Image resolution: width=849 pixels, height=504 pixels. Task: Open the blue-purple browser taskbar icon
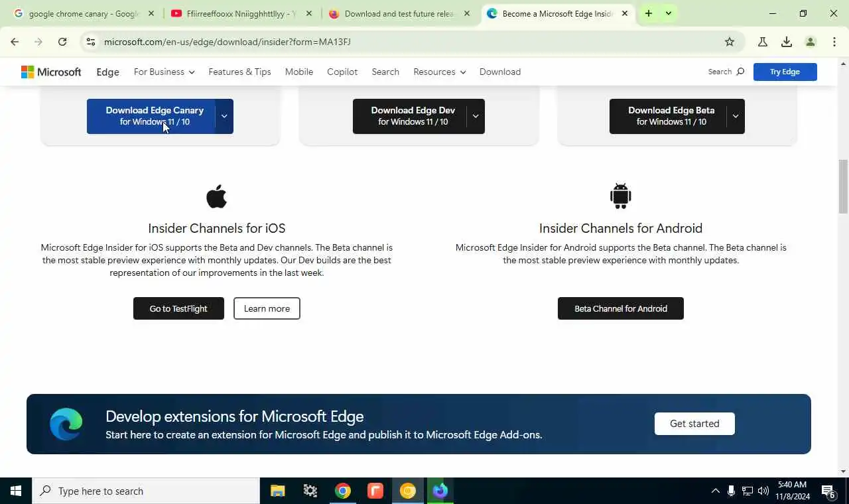point(440,491)
